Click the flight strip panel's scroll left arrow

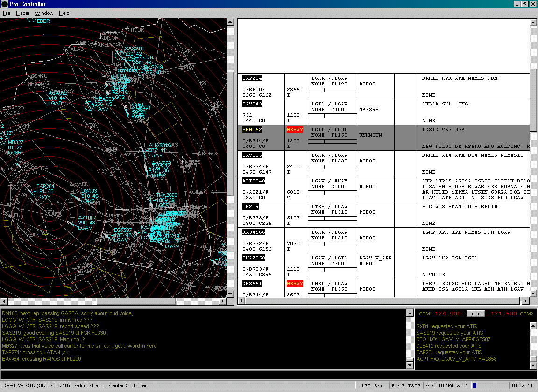[241, 301]
